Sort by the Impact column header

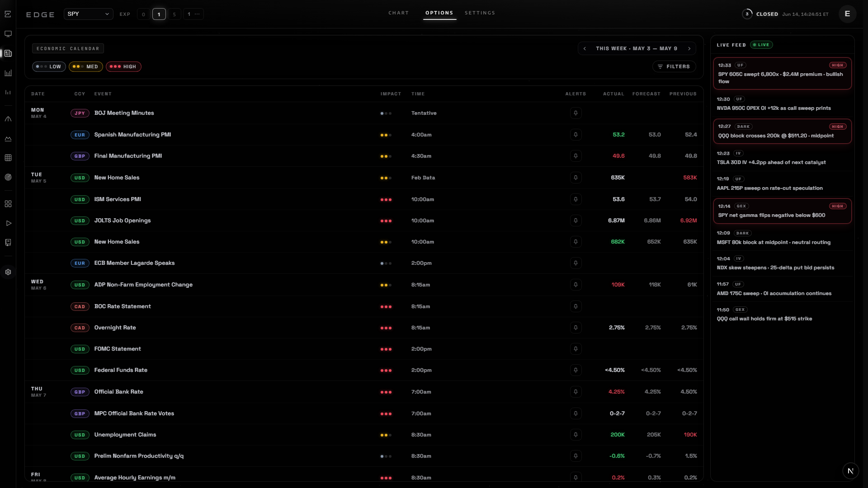[x=391, y=94]
